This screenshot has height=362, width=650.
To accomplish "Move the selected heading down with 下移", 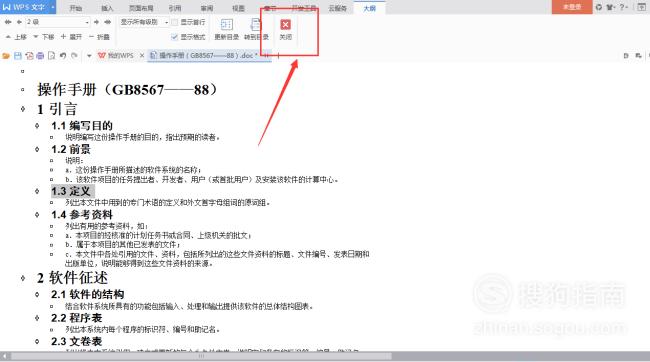I will [x=44, y=37].
